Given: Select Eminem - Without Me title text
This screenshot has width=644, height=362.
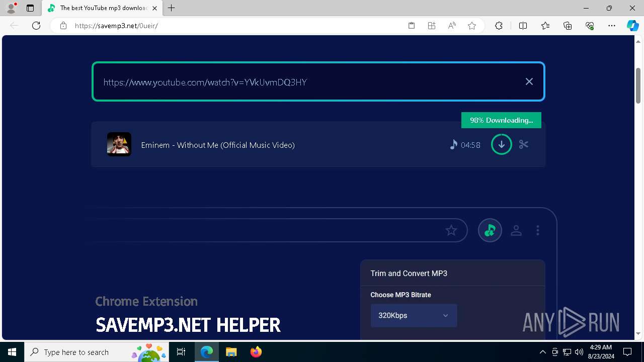Looking at the screenshot, I should click(218, 145).
